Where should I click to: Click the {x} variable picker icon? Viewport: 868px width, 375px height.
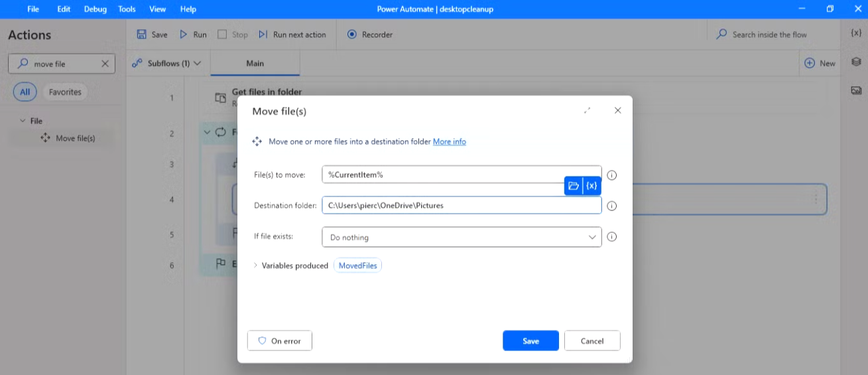[592, 186]
